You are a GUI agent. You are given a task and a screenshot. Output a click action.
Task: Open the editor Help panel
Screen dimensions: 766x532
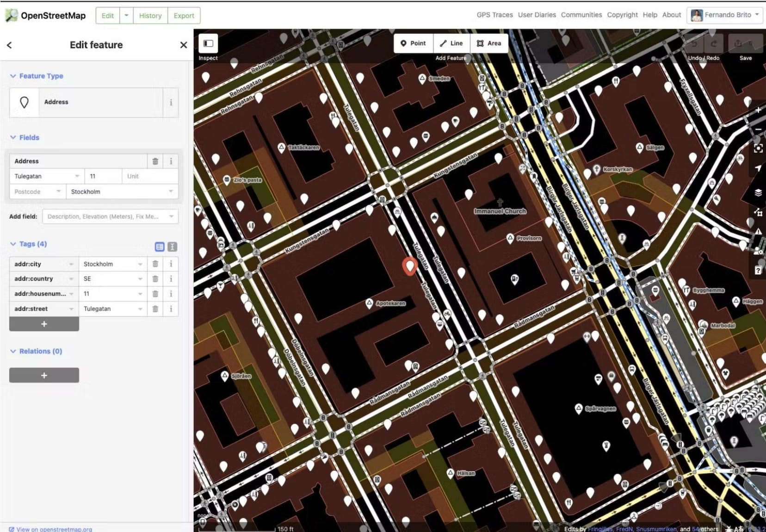759,270
